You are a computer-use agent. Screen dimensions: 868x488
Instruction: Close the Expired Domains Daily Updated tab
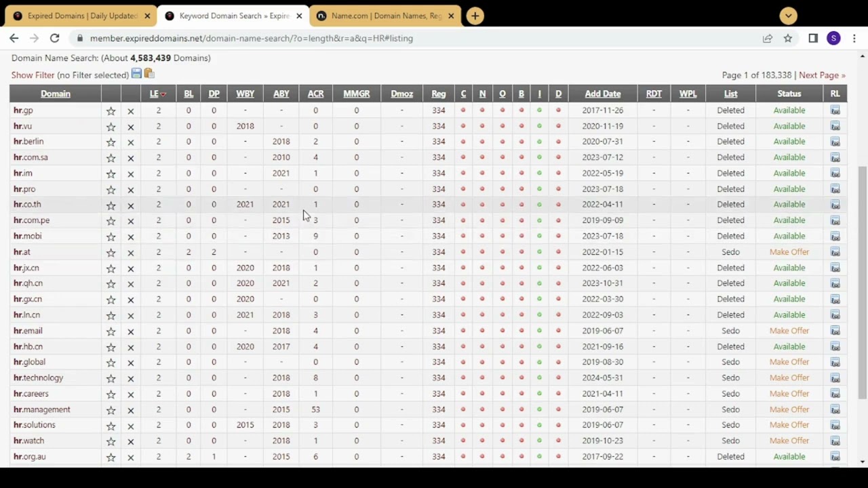(x=147, y=16)
